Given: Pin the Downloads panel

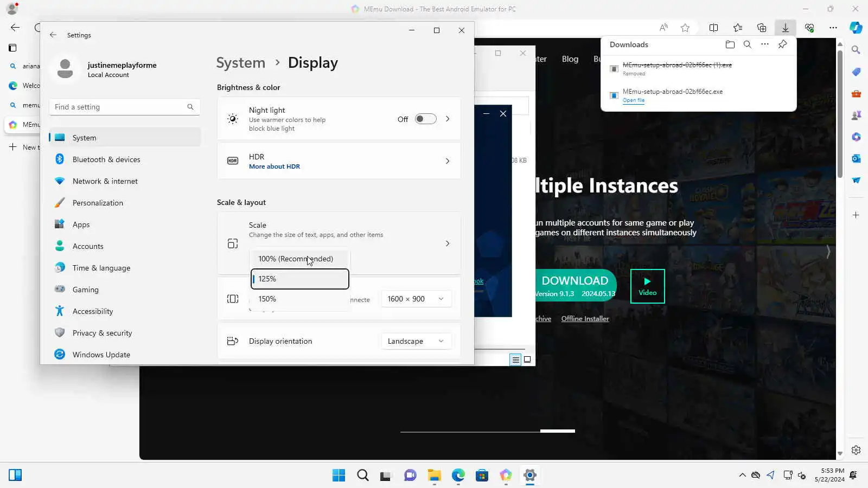Looking at the screenshot, I should [782, 44].
